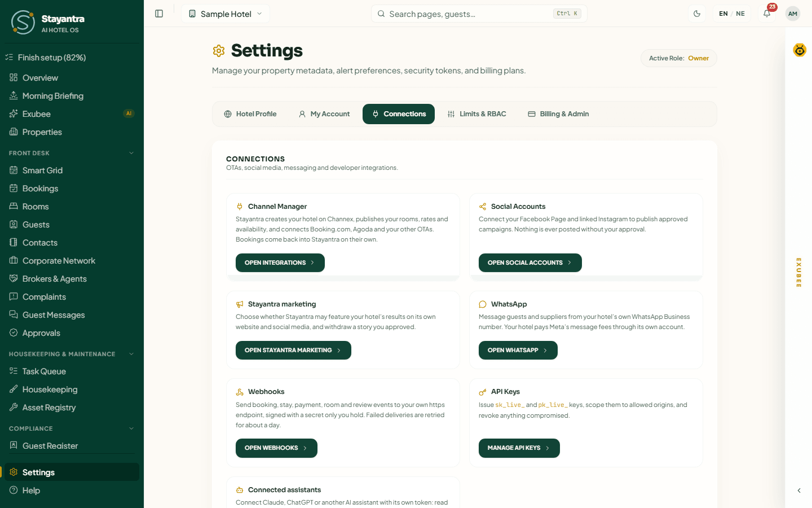Open the Rooms page
The width and height of the screenshot is (812, 508).
(x=72, y=207)
